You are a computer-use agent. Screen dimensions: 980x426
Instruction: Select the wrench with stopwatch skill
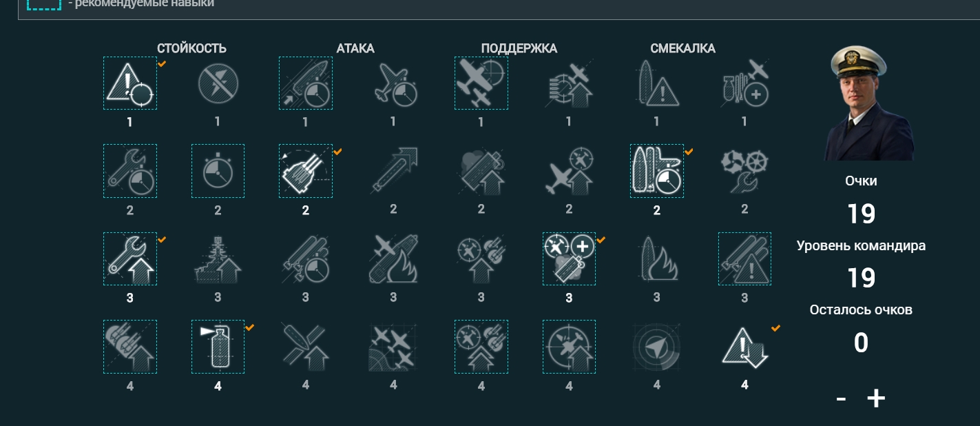[130, 171]
